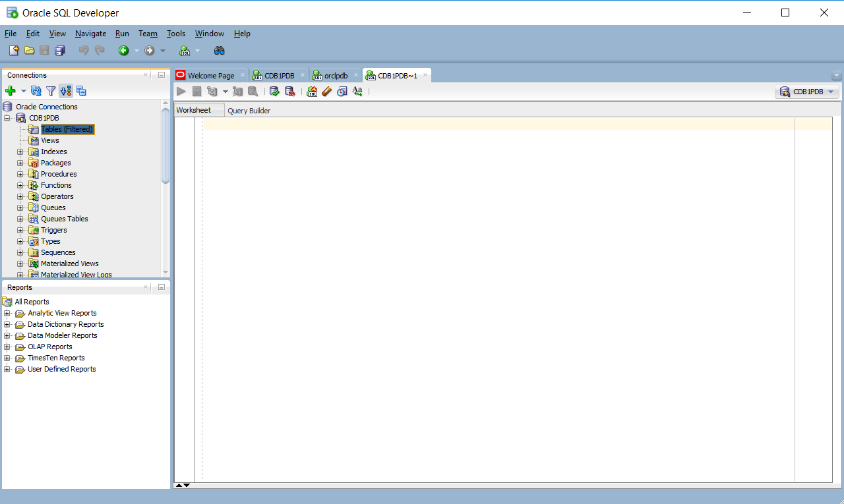
Task: Expand the Procedures tree node
Action: coord(20,174)
